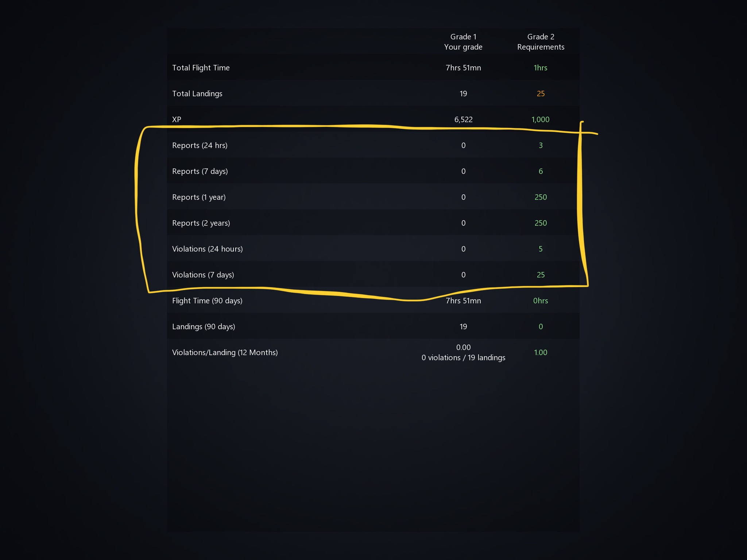The width and height of the screenshot is (747, 560).
Task: Click the green 1.00 violations ratio requirement
Action: (541, 353)
